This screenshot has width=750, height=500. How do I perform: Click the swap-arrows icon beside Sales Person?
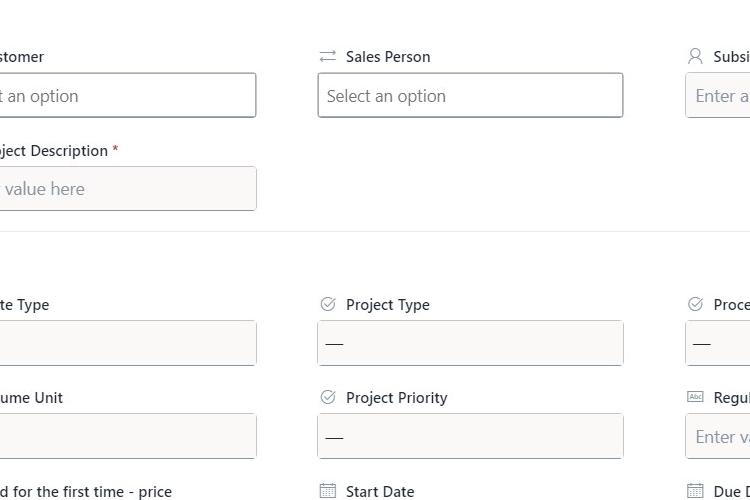[x=328, y=56]
